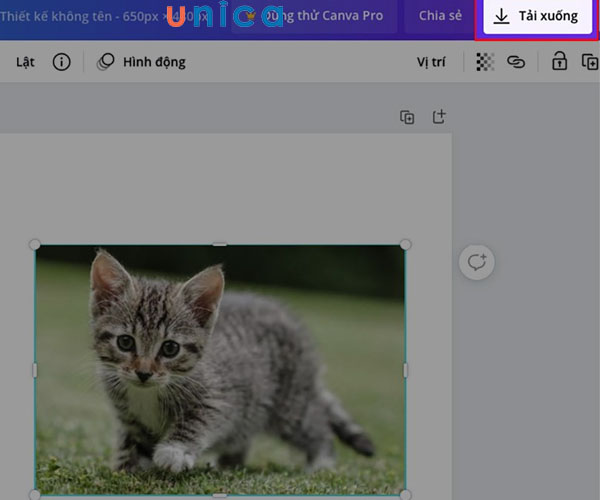Viewport: 600px width, 500px height.
Task: Select the kitten photo on the canvas
Action: (220, 370)
